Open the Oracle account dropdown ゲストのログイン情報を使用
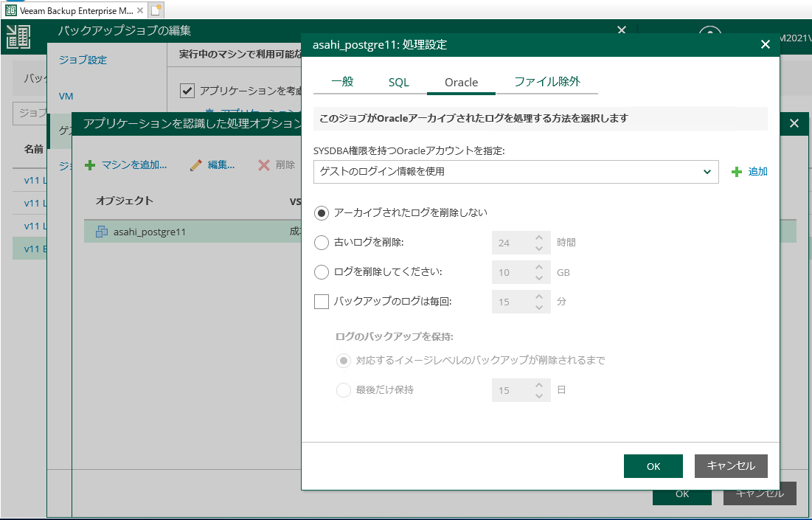Screen dimensions: 812x520 516,172
